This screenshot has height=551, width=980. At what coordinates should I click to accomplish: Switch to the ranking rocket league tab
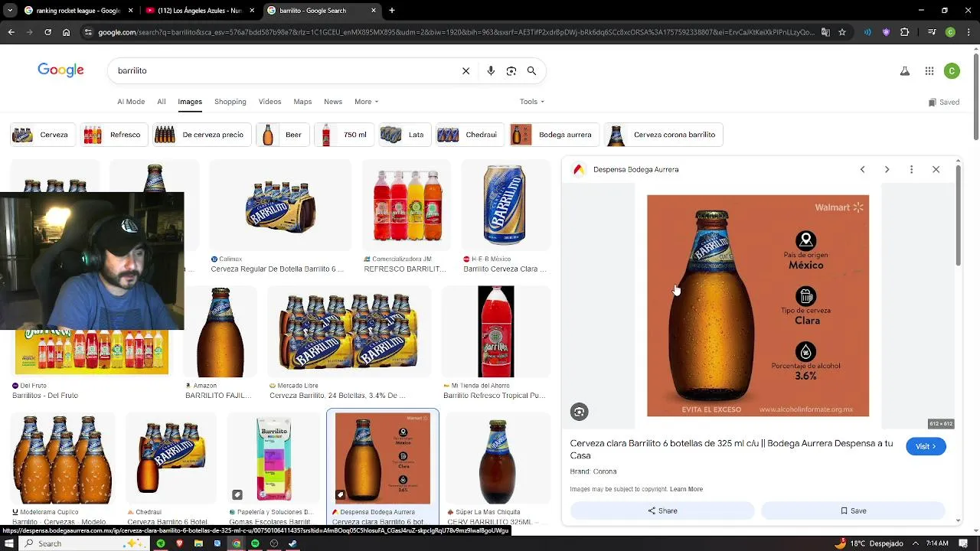point(80,11)
